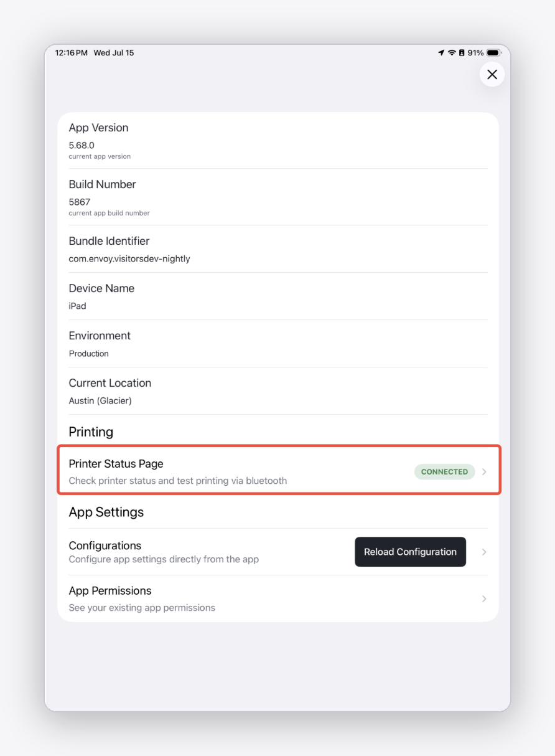Select Bundle Identifier com.envoy.visitorsdev-nightly text
The image size is (555, 756).
[129, 258]
